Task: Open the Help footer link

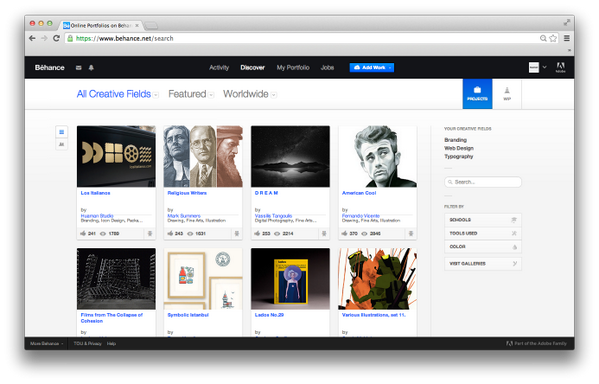Action: click(111, 343)
